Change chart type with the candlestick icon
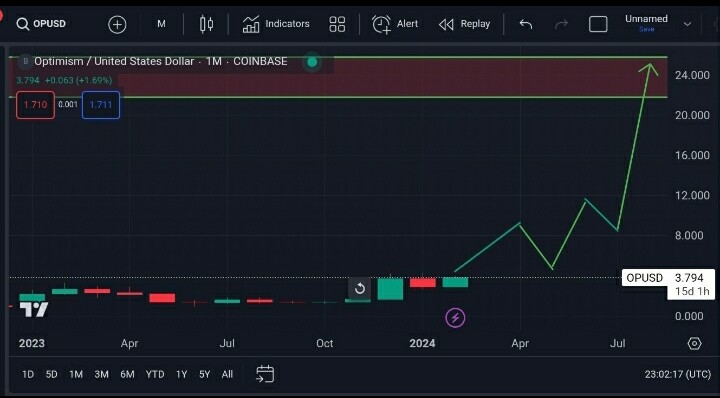Image resolution: width=720 pixels, height=398 pixels. 206,24
